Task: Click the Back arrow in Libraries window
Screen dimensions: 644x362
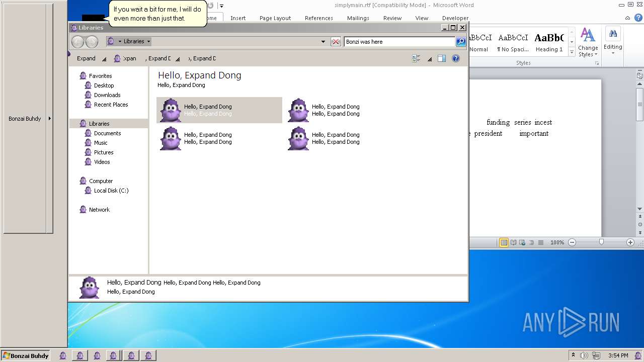Action: [77, 42]
